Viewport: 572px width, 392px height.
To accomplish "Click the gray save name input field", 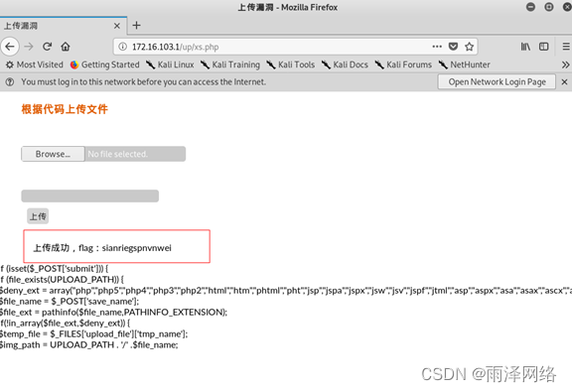I will coord(90,196).
